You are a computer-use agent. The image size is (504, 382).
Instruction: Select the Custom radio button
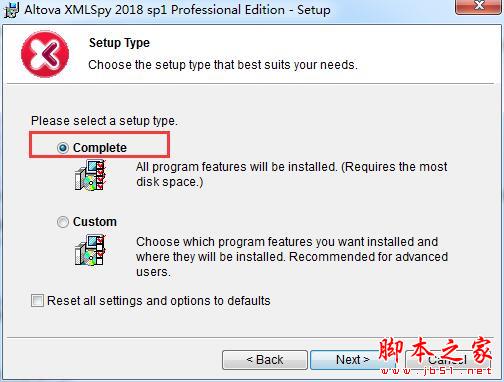pos(63,222)
